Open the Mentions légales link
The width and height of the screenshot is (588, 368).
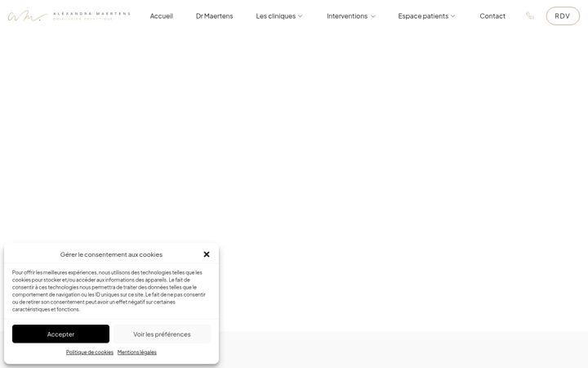[x=137, y=352]
